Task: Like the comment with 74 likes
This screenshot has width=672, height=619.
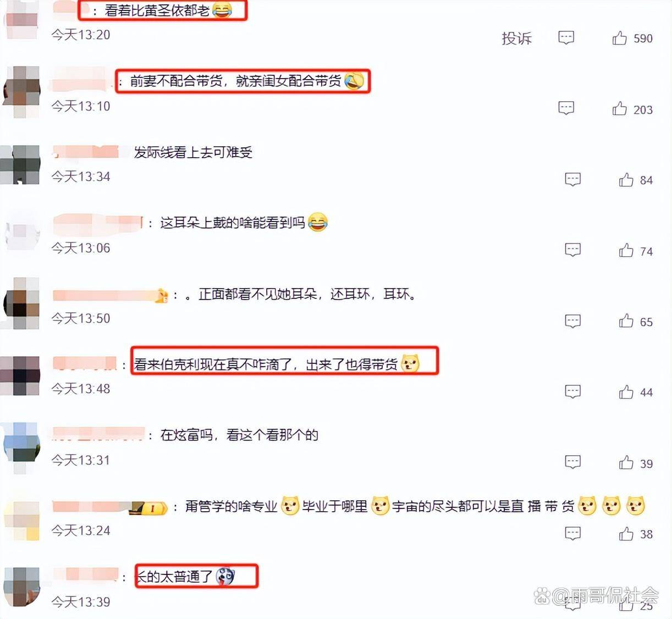Action: [x=626, y=251]
